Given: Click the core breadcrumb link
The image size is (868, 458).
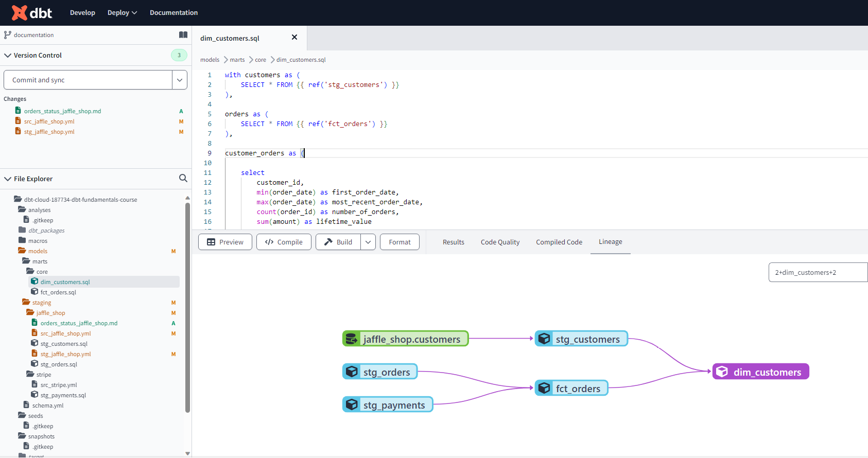Looking at the screenshot, I should point(261,60).
